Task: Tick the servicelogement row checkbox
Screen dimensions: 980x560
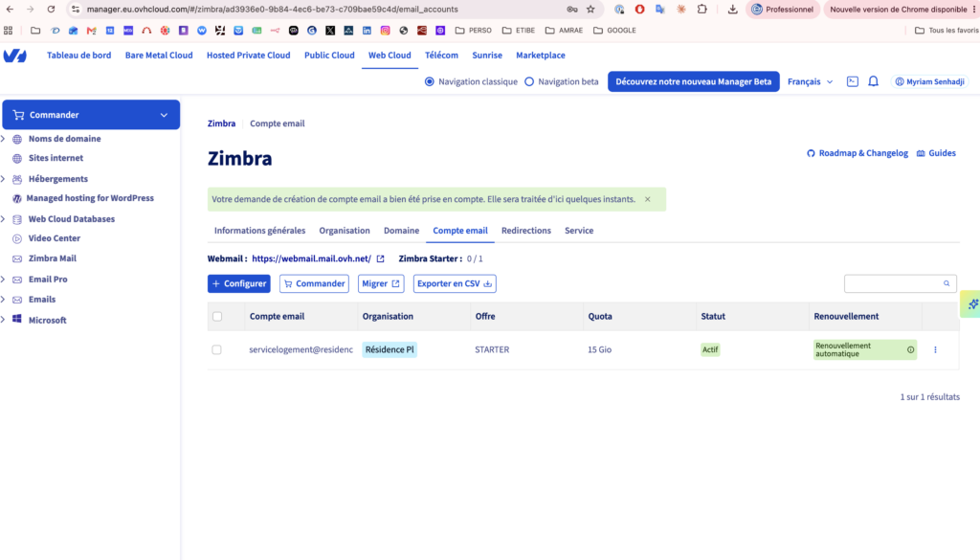Action: point(216,349)
